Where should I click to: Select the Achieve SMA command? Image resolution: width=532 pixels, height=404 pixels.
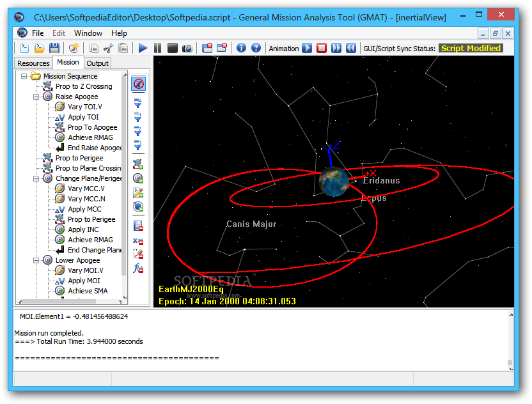(88, 291)
